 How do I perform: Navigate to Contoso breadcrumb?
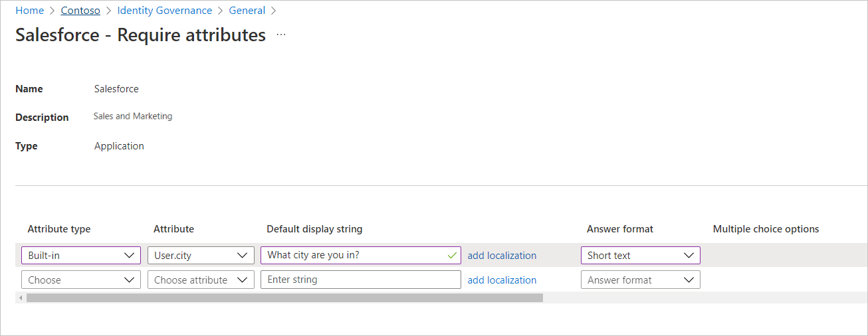point(80,11)
